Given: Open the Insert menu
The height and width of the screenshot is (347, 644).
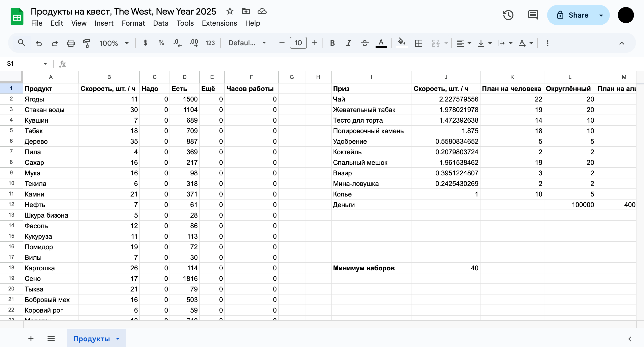Looking at the screenshot, I should (104, 23).
